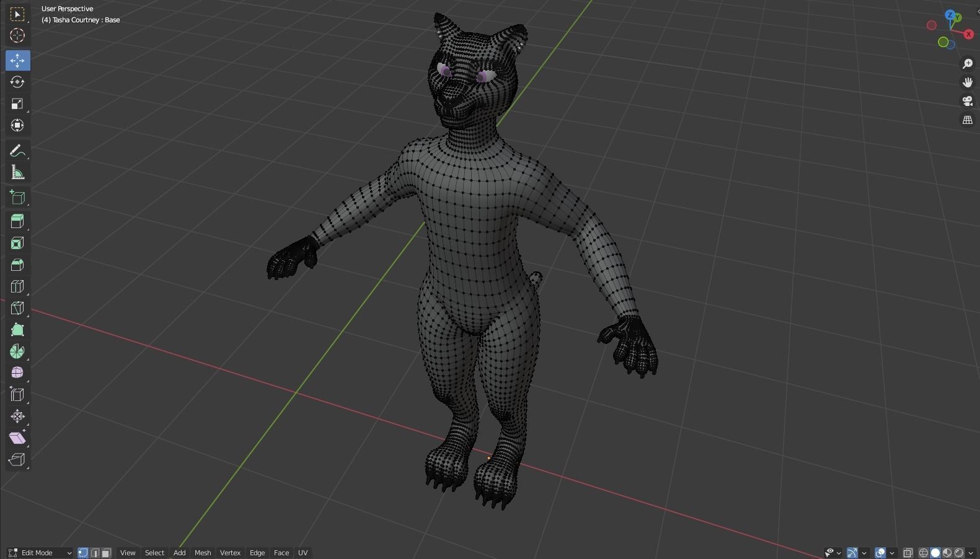Select the Poly Build tool
The width and height of the screenshot is (980, 559).
pos(17,330)
